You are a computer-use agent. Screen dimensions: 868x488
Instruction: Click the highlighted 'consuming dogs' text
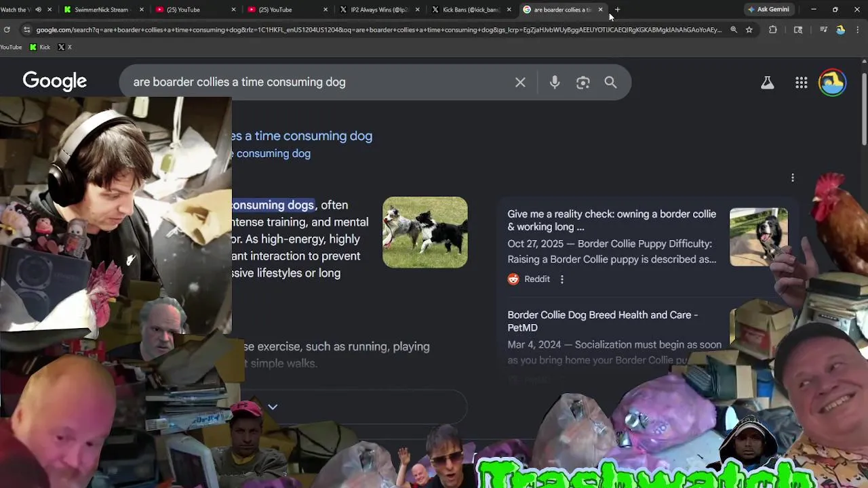click(273, 205)
